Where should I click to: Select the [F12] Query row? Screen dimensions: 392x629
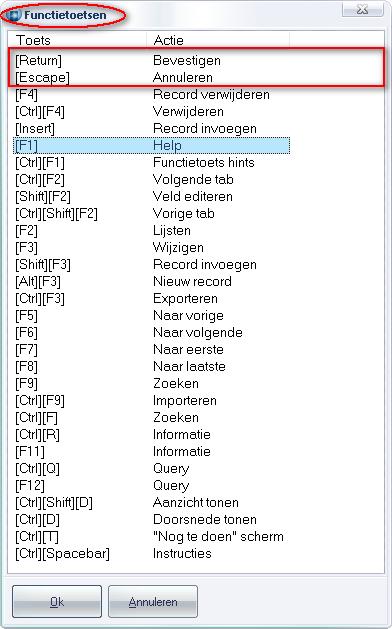click(x=152, y=486)
